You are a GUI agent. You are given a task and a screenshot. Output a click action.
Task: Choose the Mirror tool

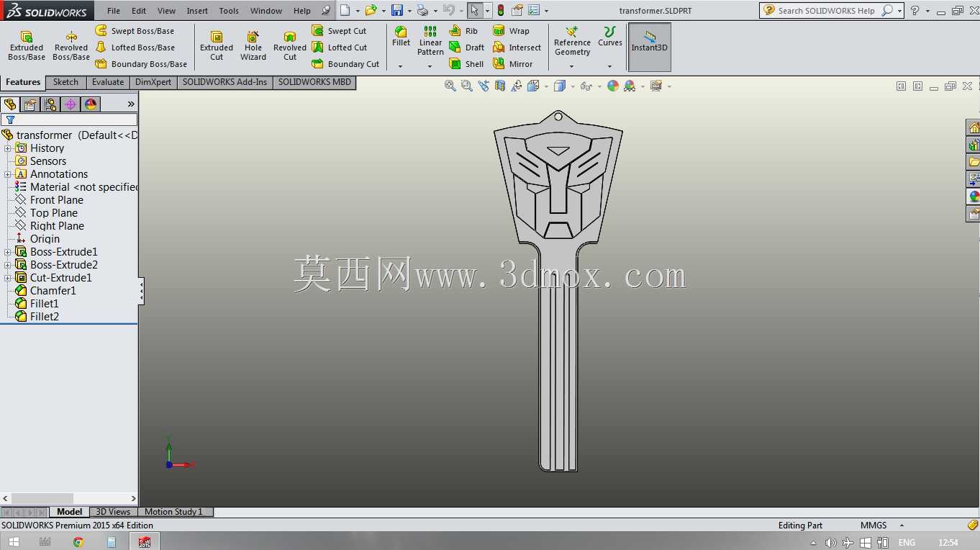pyautogui.click(x=512, y=64)
